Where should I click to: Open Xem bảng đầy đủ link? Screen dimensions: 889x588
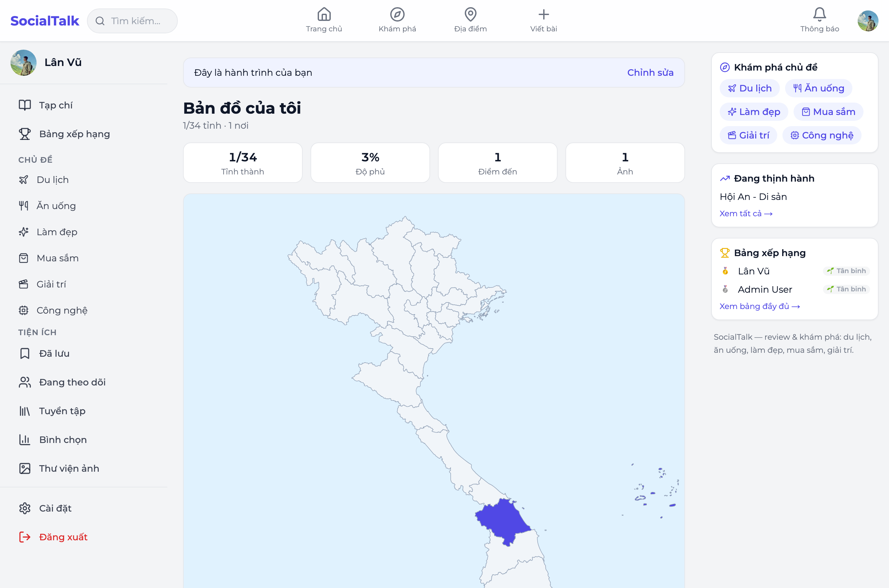tap(760, 306)
